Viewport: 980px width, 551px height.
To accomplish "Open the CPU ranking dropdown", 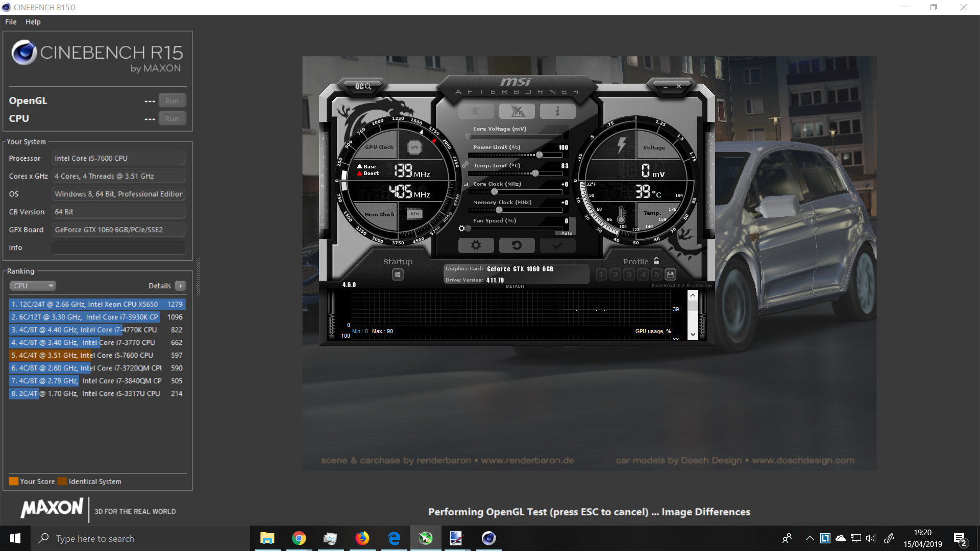I will click(33, 286).
